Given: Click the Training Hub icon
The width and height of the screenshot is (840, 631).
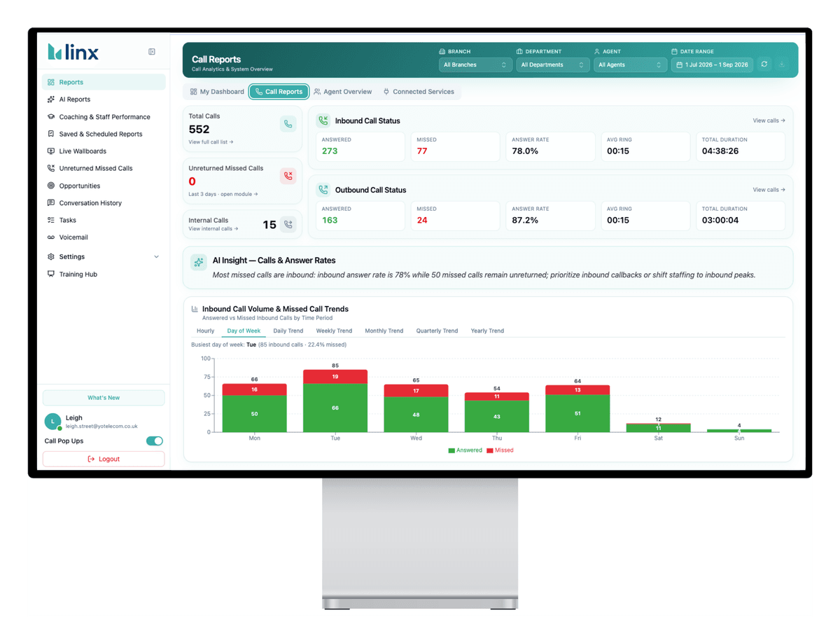Looking at the screenshot, I should click(51, 275).
